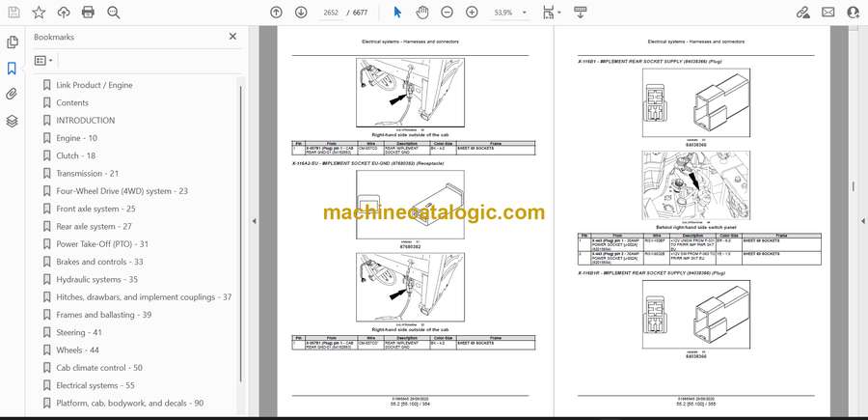Select Rear axle system - 27 bookmark
The image size is (868, 420).
pos(94,226)
